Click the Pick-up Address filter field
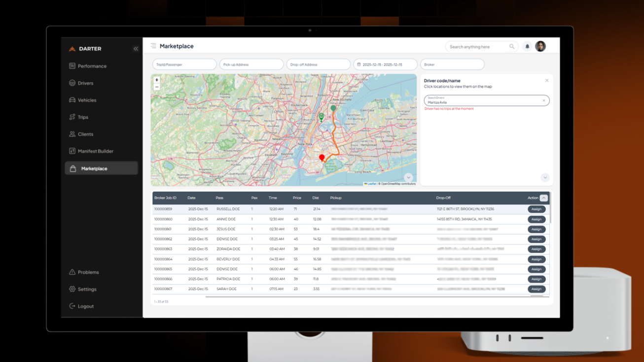 (x=251, y=65)
